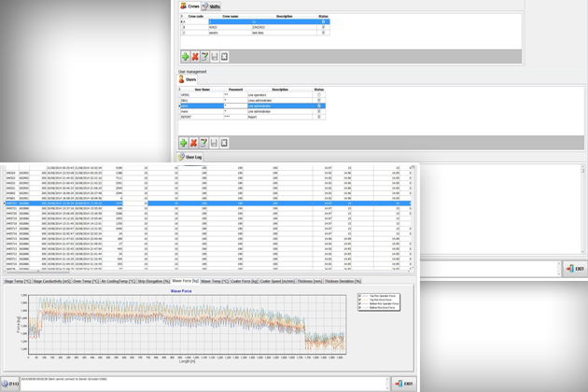588x392 pixels.
Task: Open the Strip Elongation [%] chart tab
Action: [x=154, y=281]
